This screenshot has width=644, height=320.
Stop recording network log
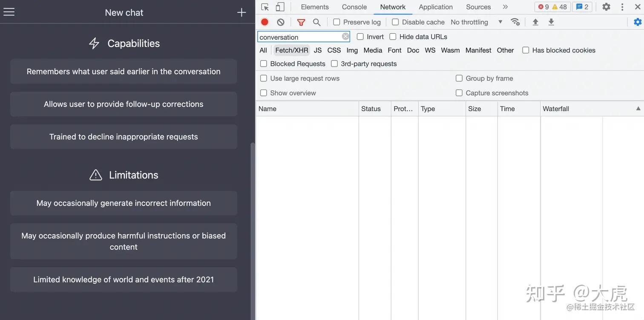[264, 22]
